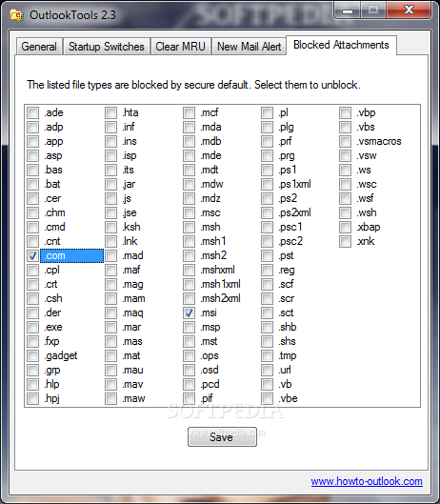The width and height of the screenshot is (440, 504).
Task: Tick the .xbap checkbox
Action: (x=345, y=227)
